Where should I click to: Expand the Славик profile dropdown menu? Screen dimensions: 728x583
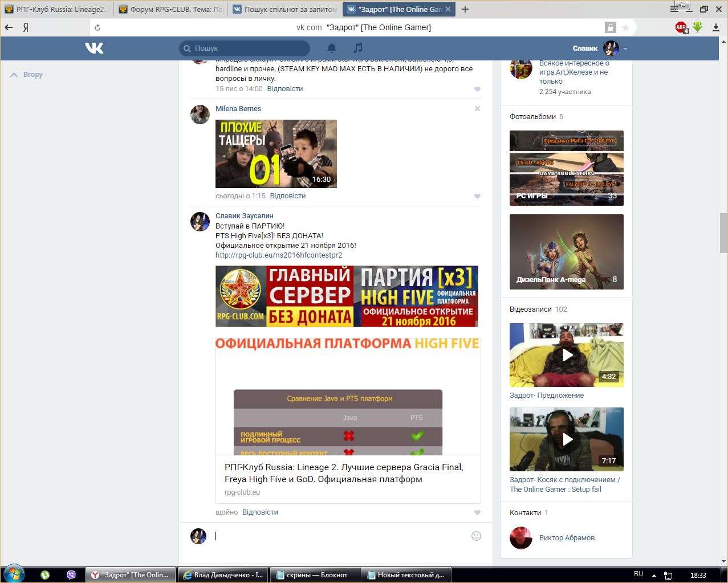point(625,49)
